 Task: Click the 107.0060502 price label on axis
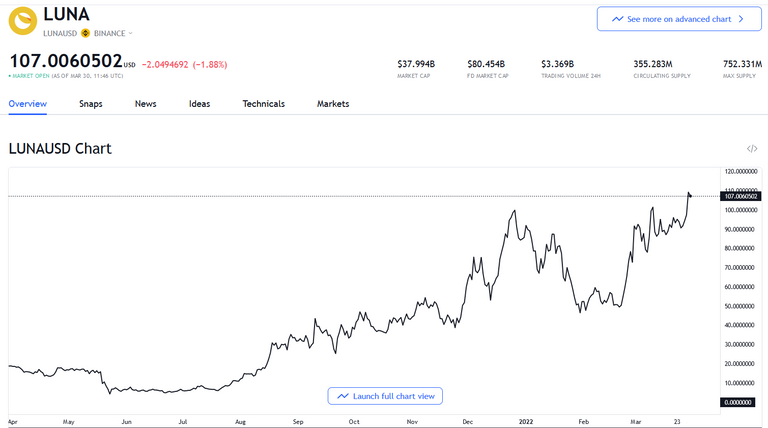(x=741, y=196)
